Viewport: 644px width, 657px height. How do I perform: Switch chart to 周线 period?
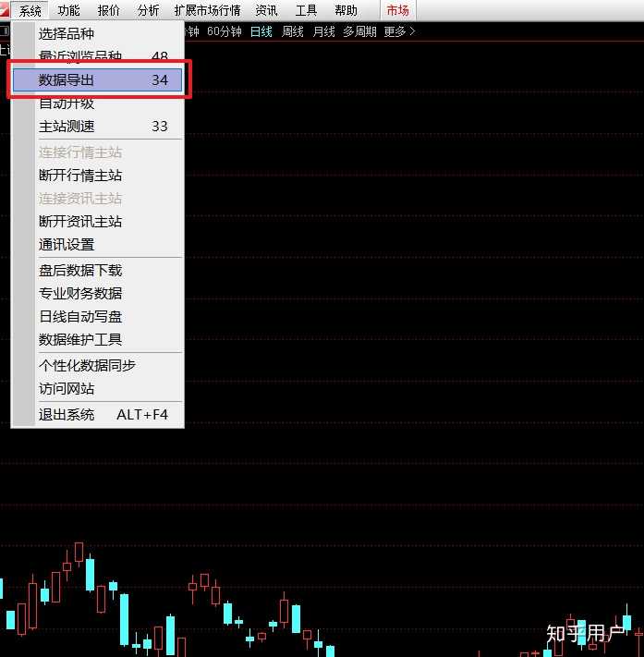(x=293, y=31)
